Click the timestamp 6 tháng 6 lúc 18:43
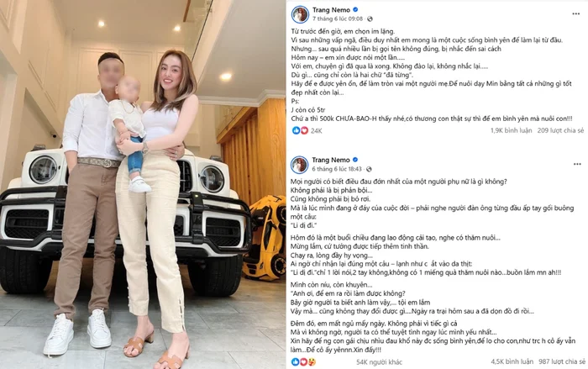Viewport: 588px width, 369px height. tap(337, 169)
